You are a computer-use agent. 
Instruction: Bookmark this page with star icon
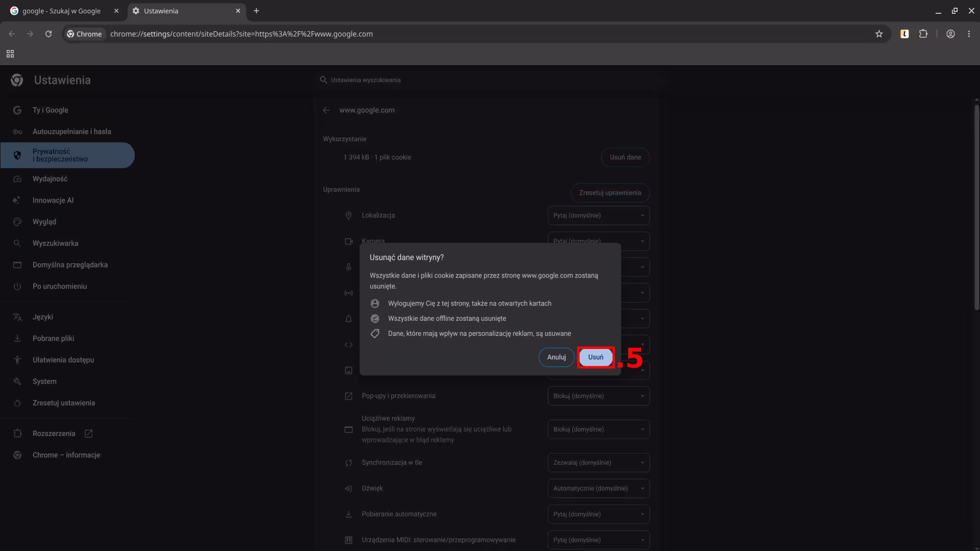[x=879, y=34]
